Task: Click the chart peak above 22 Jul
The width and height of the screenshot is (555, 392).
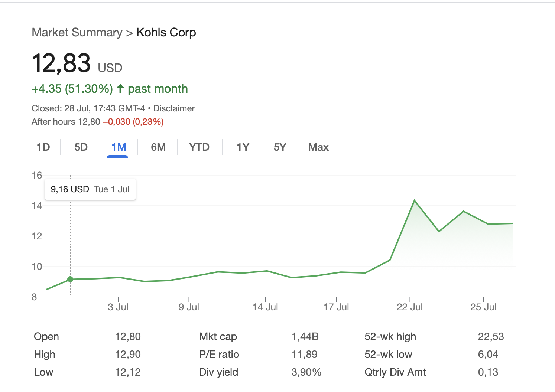Action: [414, 201]
